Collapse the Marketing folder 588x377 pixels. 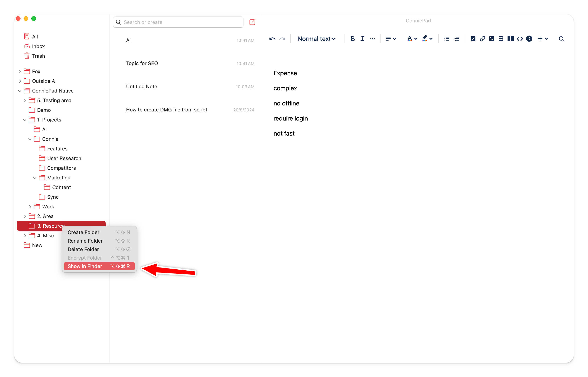[35, 178]
